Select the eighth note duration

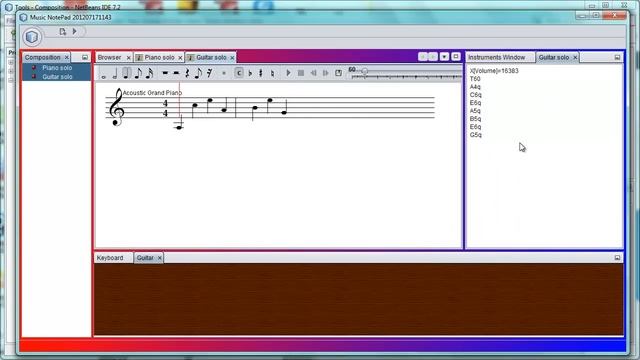point(138,73)
